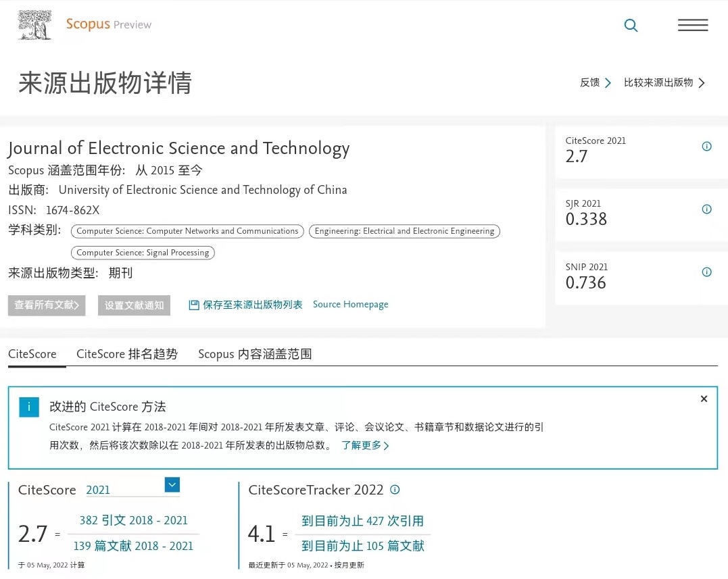Open the hamburger menu

tap(693, 26)
